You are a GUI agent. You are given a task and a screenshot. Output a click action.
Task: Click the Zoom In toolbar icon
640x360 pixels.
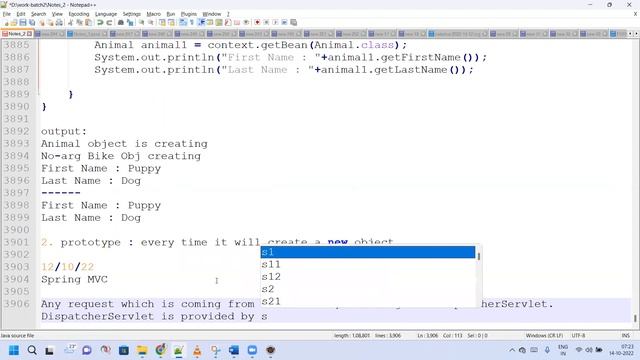142,22
